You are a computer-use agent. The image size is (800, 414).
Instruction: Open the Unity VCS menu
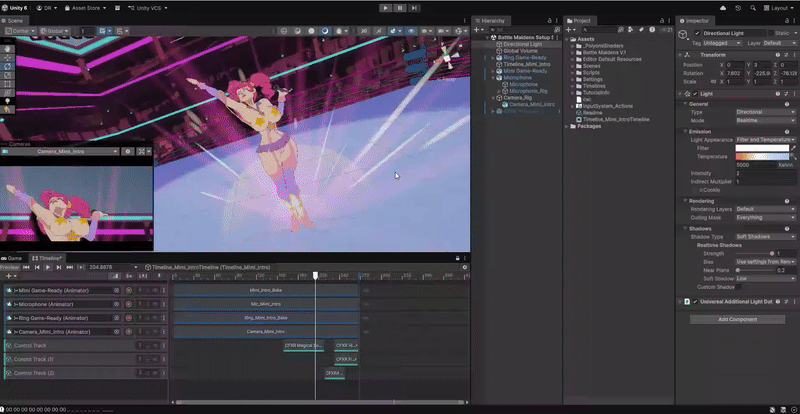pyautogui.click(x=148, y=8)
